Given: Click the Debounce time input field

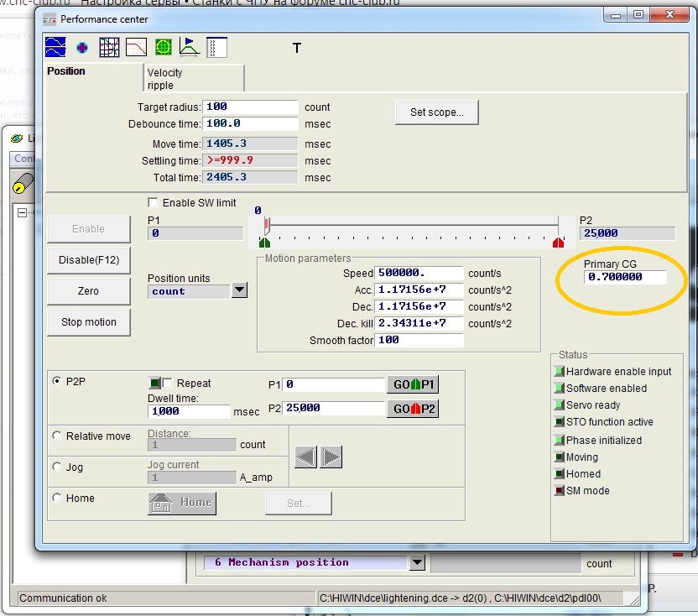Looking at the screenshot, I should click(x=250, y=123).
